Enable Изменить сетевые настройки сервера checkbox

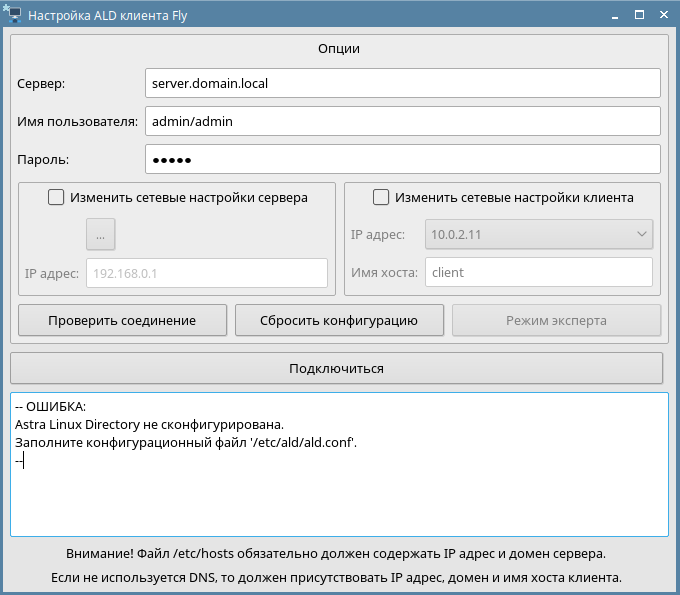[x=56, y=197]
